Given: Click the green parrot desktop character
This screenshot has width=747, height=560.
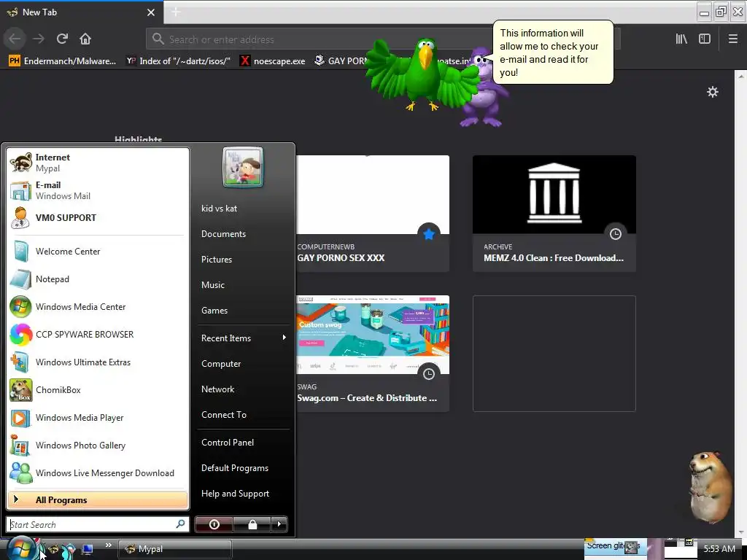Looking at the screenshot, I should pyautogui.click(x=422, y=74).
